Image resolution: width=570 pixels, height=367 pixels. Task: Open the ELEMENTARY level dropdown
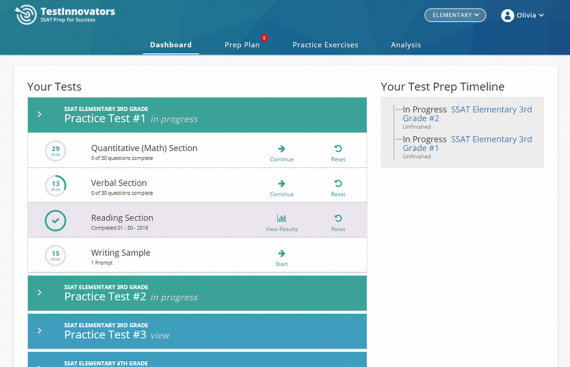point(455,15)
